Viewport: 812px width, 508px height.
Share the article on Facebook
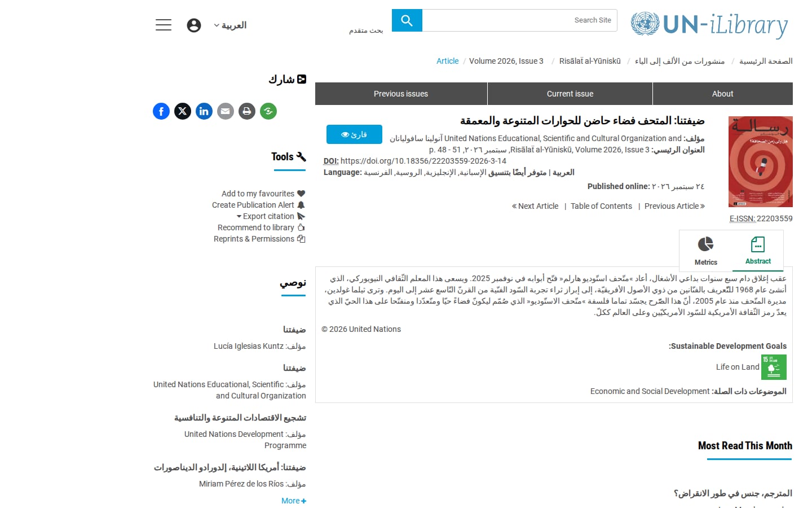click(161, 111)
